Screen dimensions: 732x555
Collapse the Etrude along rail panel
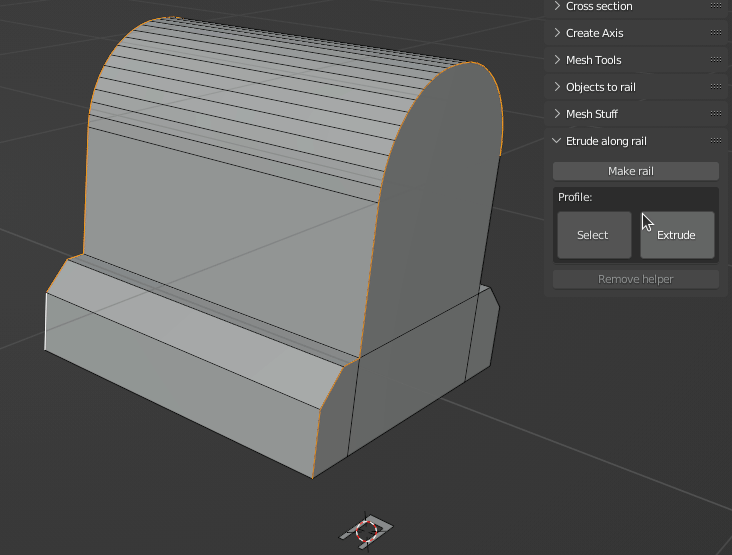pos(606,141)
